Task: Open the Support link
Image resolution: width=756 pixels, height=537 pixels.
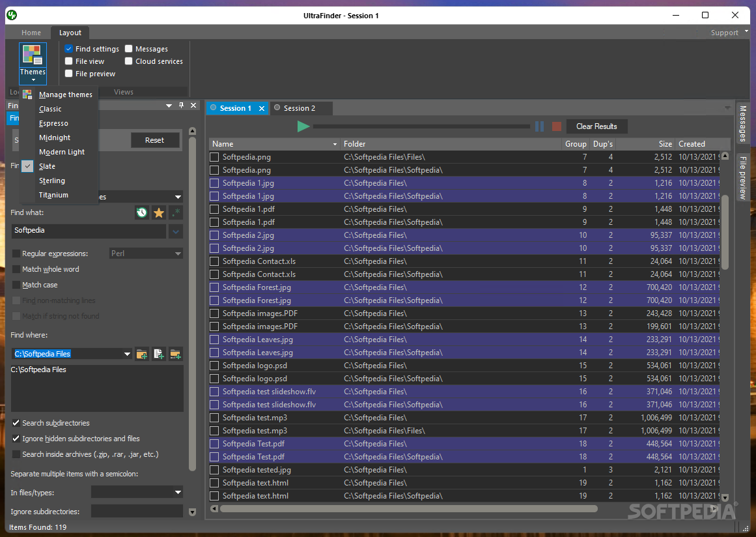Action: [724, 33]
